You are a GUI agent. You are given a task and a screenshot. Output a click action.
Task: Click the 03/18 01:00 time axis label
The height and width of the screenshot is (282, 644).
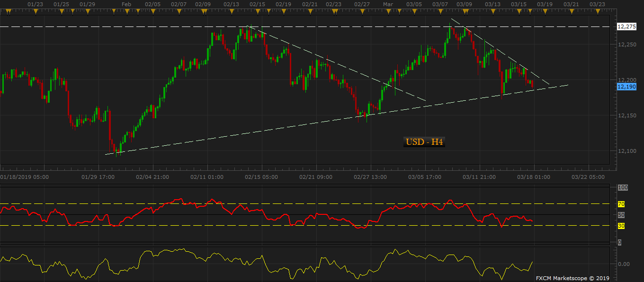[534, 177]
